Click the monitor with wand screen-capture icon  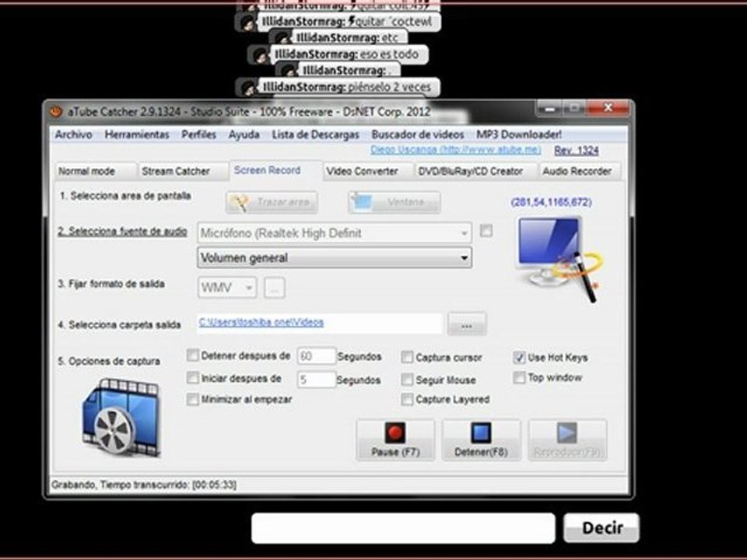tap(559, 260)
